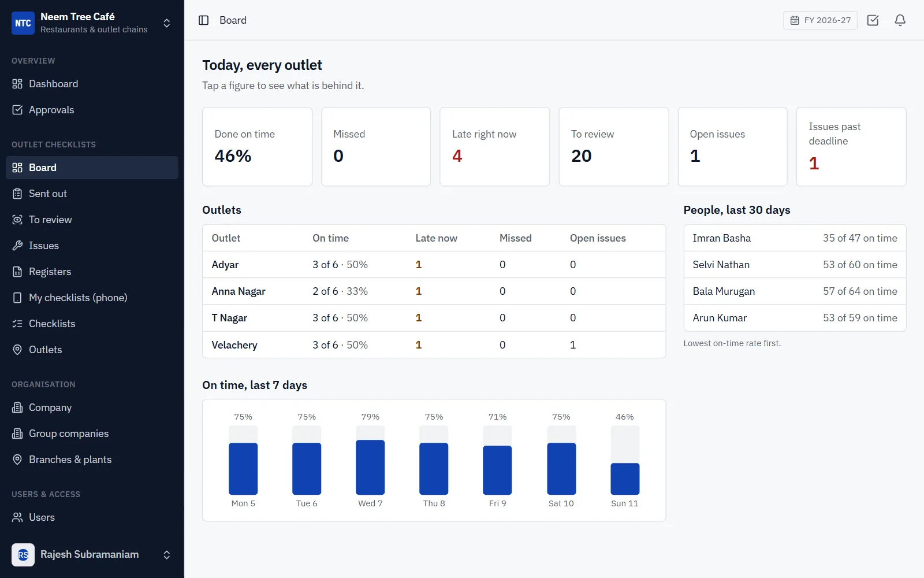Open the FY 2026-27 period selector

click(x=820, y=20)
